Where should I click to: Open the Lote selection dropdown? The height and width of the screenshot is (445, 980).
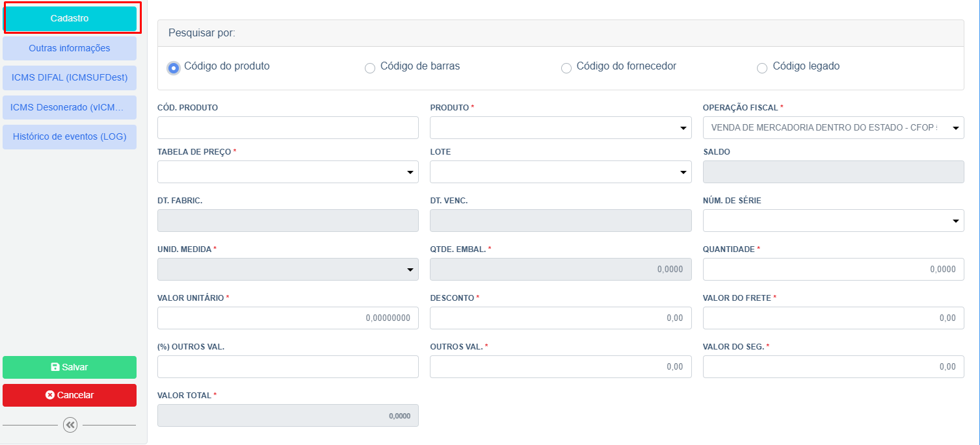tap(682, 172)
